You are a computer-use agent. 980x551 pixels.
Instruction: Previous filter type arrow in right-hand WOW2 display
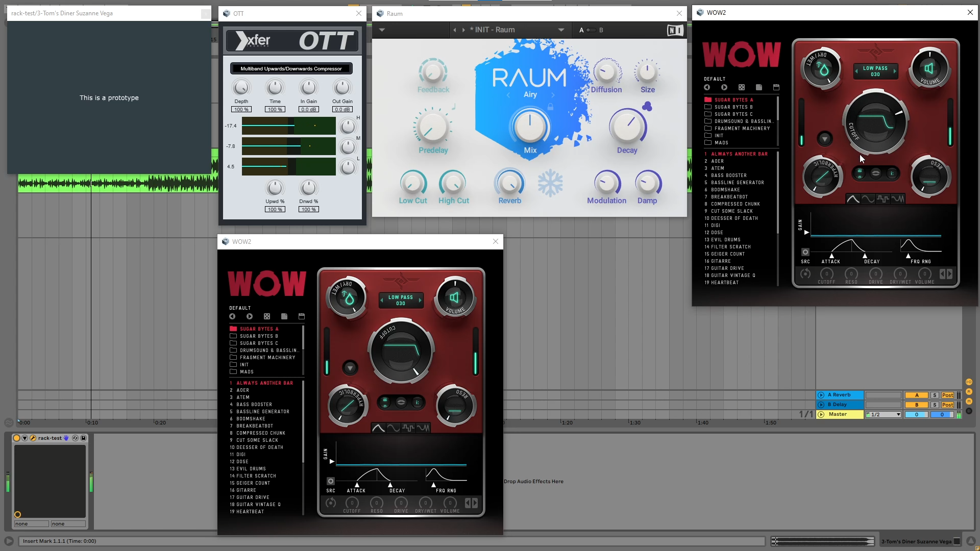click(856, 71)
